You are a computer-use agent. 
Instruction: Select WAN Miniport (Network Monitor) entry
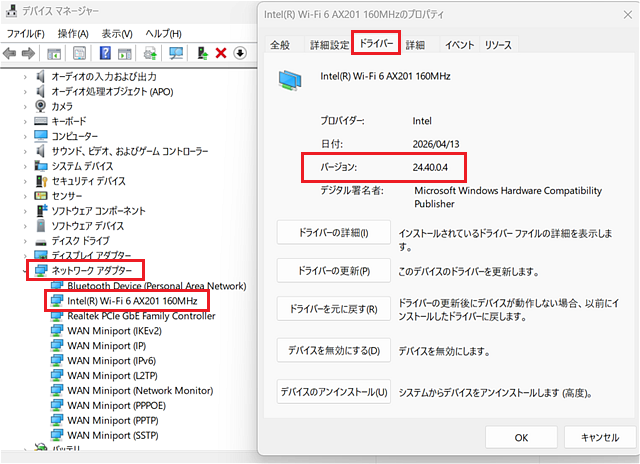point(140,391)
